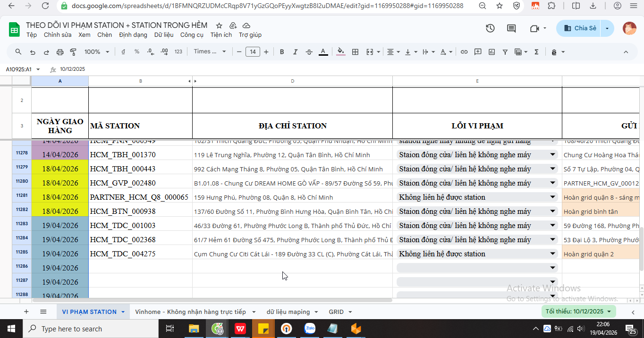Add a comment from the toolbar
The height and width of the screenshot is (338, 644).
pos(478,52)
